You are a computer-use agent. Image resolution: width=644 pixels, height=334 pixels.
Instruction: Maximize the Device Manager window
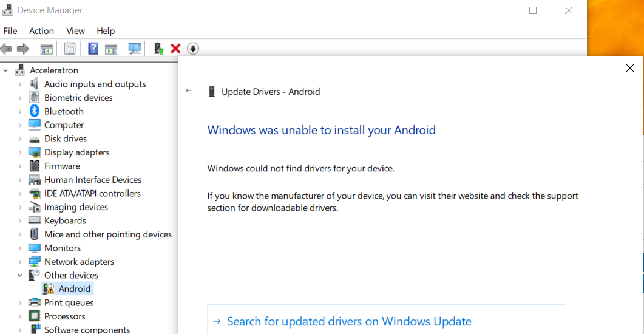coord(533,10)
